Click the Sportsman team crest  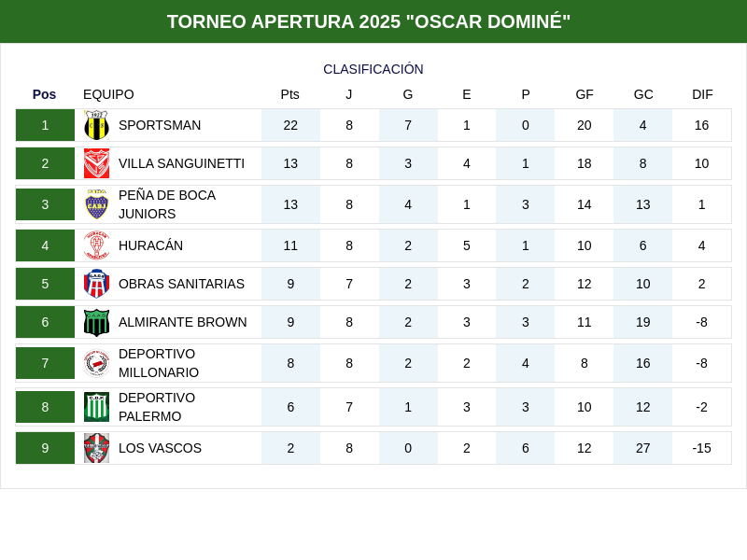tap(96, 125)
